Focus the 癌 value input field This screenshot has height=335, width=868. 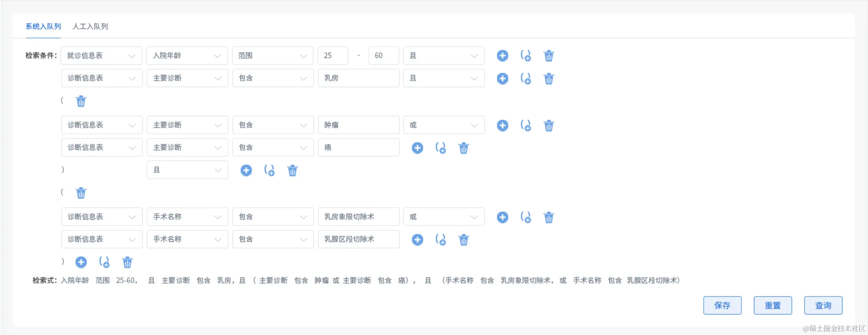[x=359, y=147]
